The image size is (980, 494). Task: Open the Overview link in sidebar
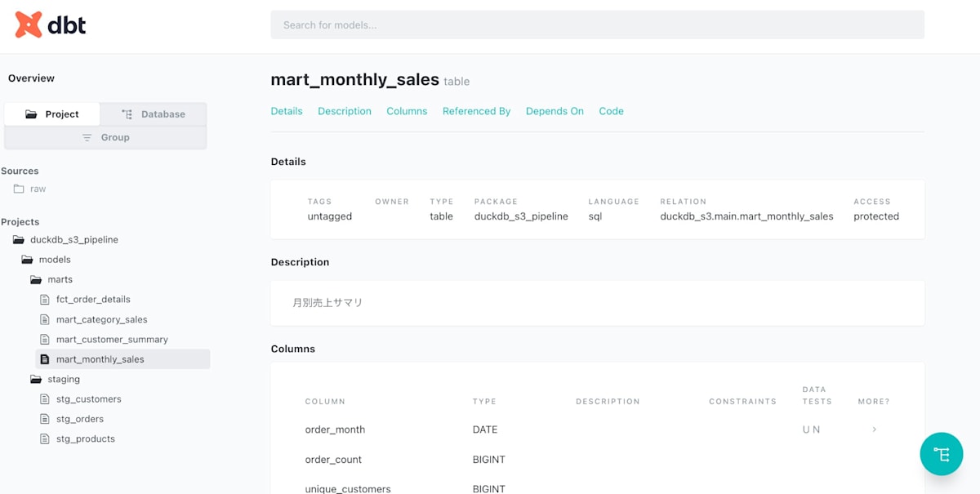(31, 78)
